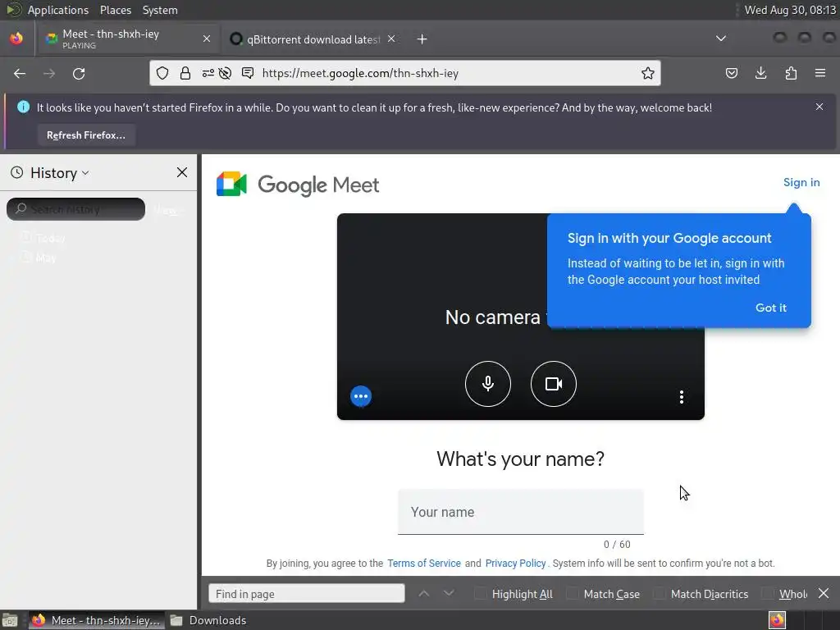Close the qBittorrent download tab
This screenshot has width=840, height=630.
391,39
